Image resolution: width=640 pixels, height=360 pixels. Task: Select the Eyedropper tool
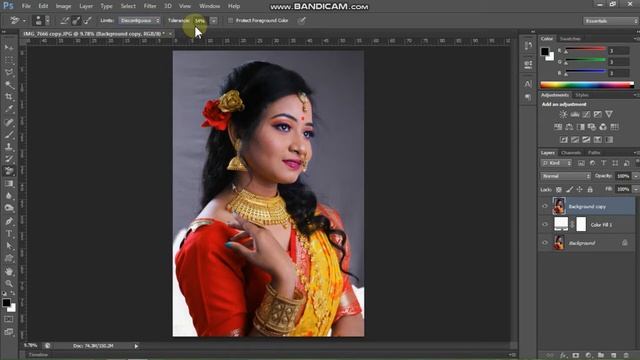(x=9, y=109)
